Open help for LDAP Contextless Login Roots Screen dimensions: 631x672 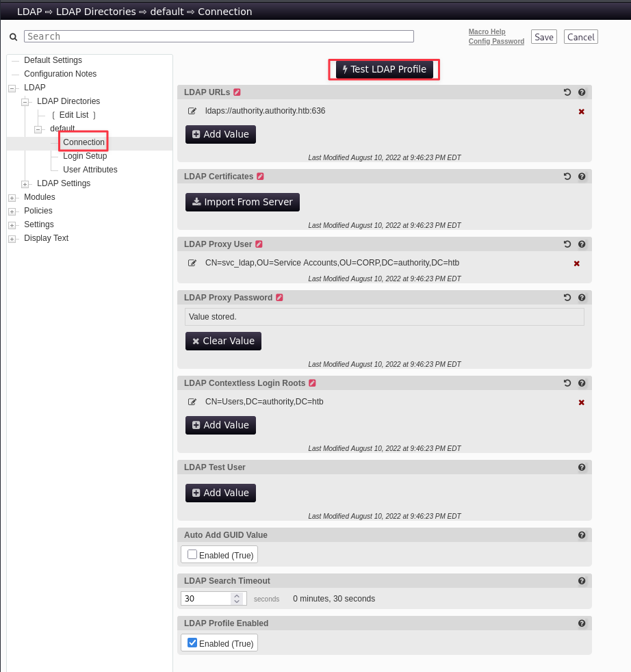582,383
